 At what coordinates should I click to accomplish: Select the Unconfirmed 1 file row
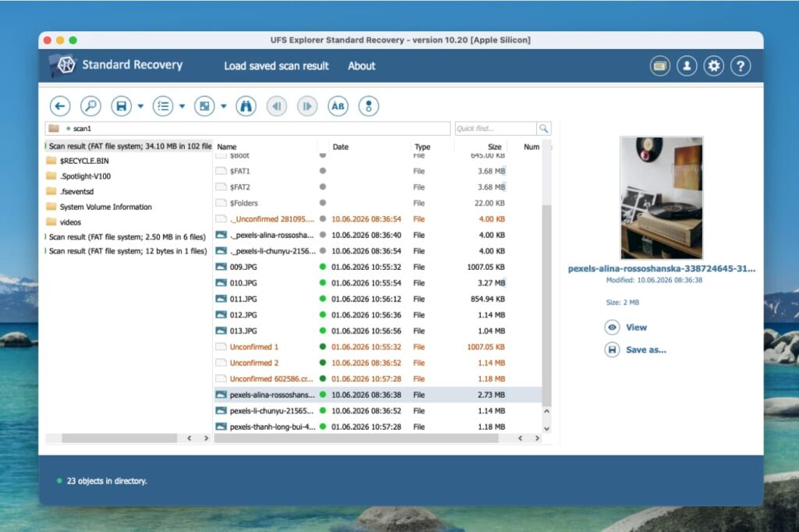coord(378,347)
